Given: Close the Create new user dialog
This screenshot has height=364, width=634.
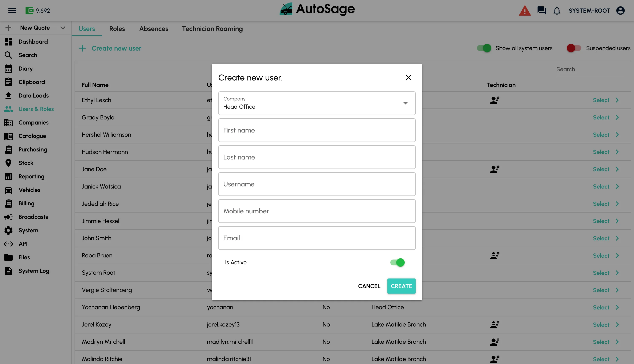Looking at the screenshot, I should tap(408, 78).
